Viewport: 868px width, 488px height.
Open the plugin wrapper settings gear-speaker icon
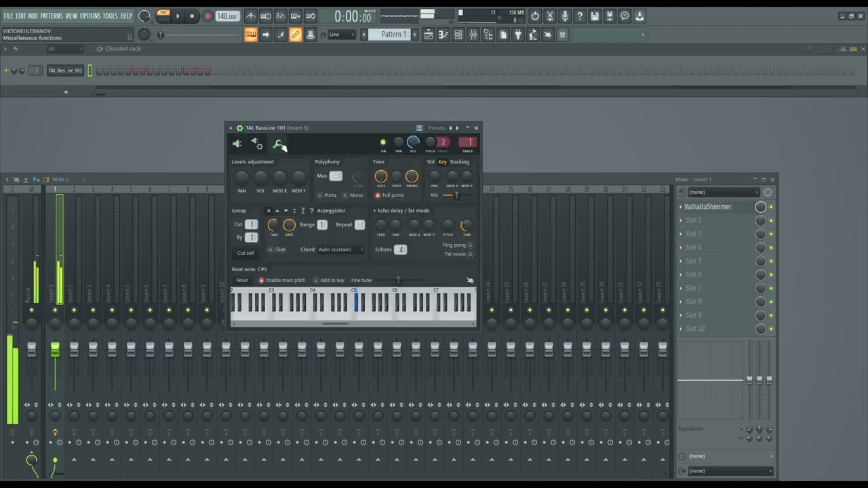256,144
